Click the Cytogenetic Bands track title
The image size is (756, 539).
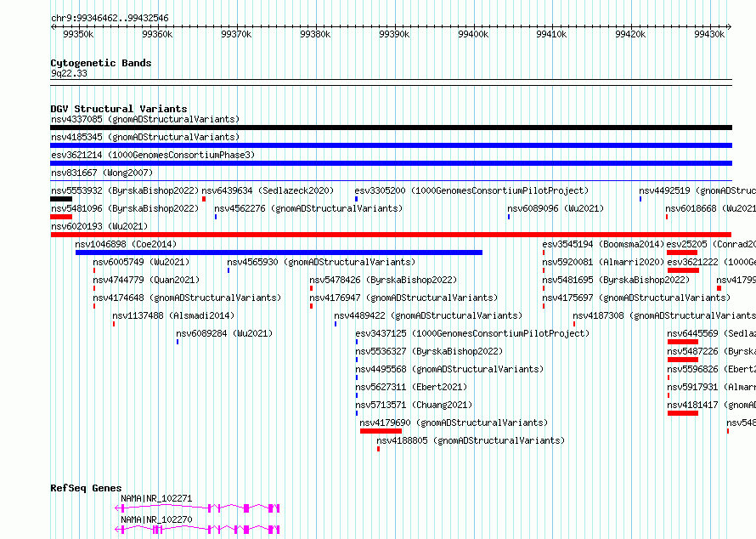pos(101,63)
